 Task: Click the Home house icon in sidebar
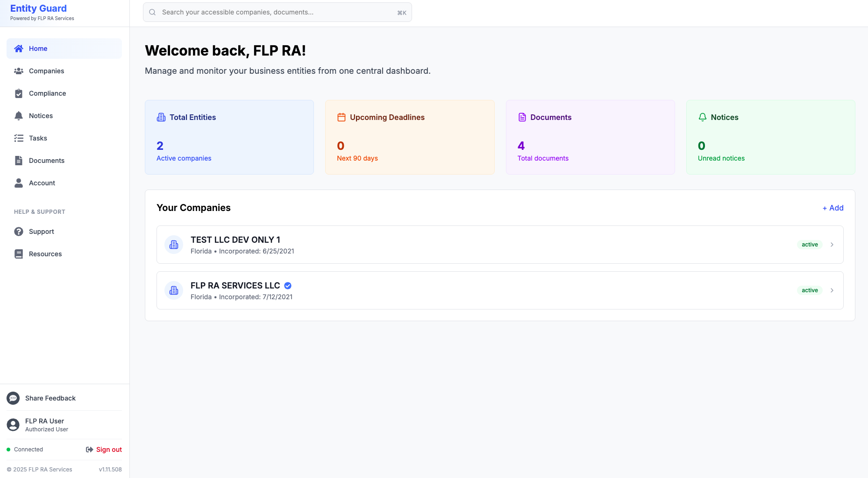pos(19,49)
